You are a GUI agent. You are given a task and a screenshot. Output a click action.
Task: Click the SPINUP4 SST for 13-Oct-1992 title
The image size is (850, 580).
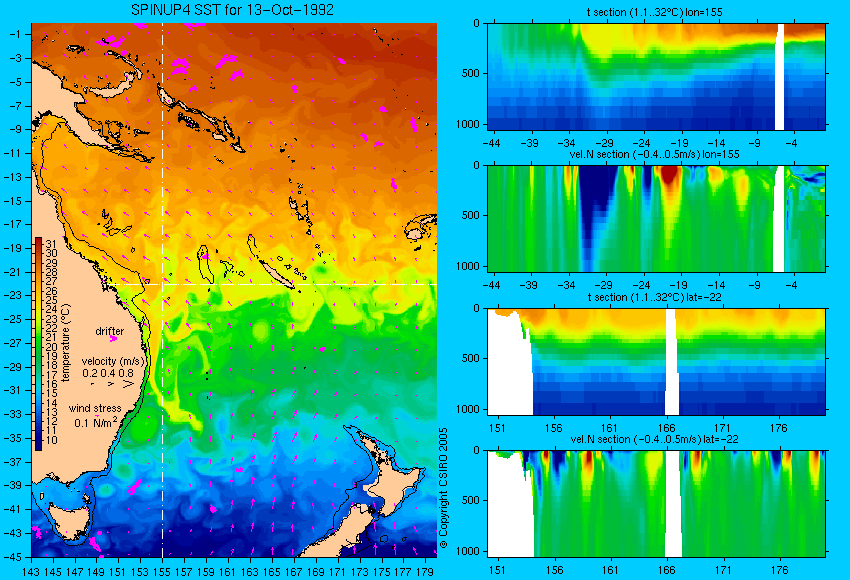(x=232, y=10)
